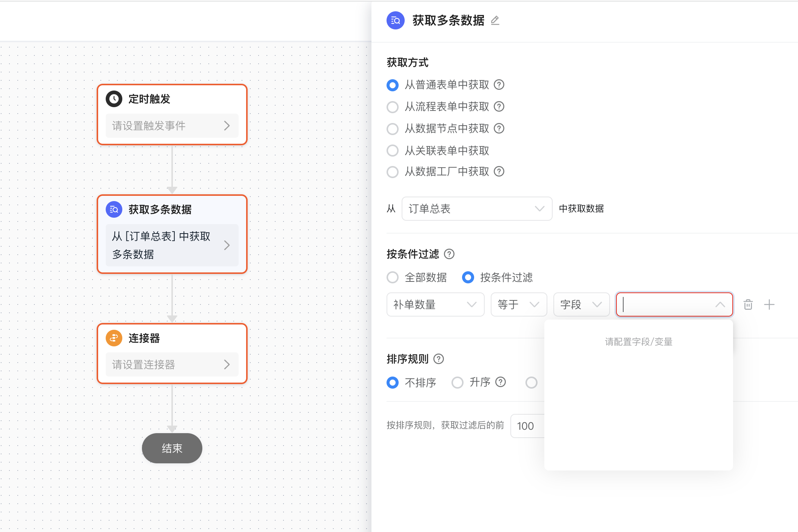Select 从数据节点中获取 radio option
This screenshot has height=532, width=798.
click(x=393, y=129)
